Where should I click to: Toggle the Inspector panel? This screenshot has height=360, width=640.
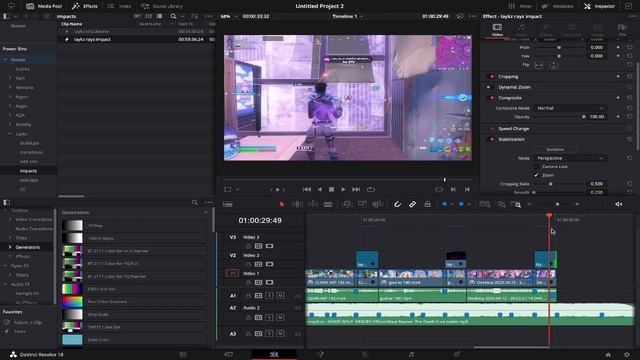[x=600, y=6]
